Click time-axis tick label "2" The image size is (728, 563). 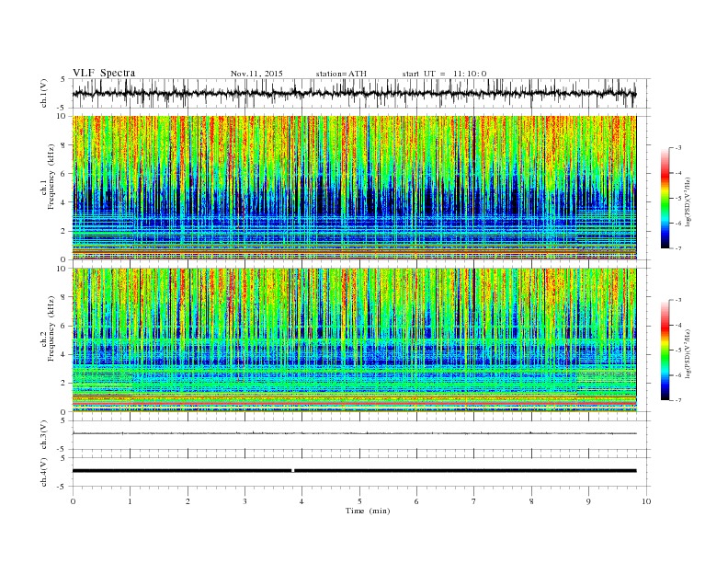pyautogui.click(x=188, y=501)
